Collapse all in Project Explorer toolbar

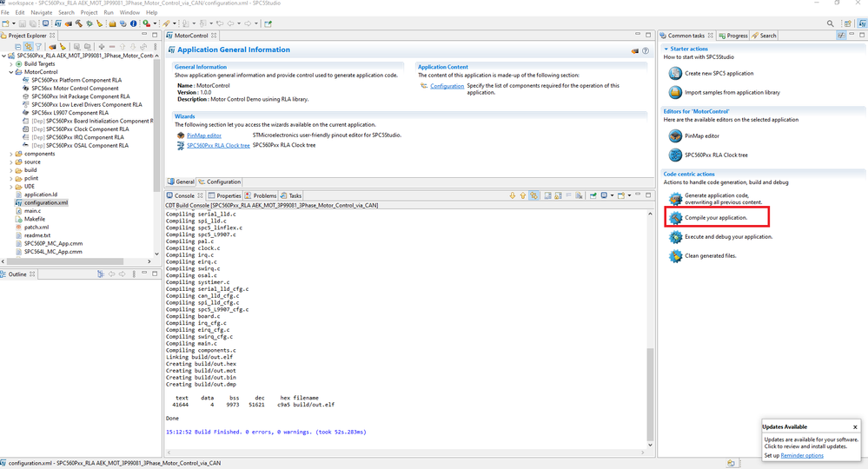(17, 47)
